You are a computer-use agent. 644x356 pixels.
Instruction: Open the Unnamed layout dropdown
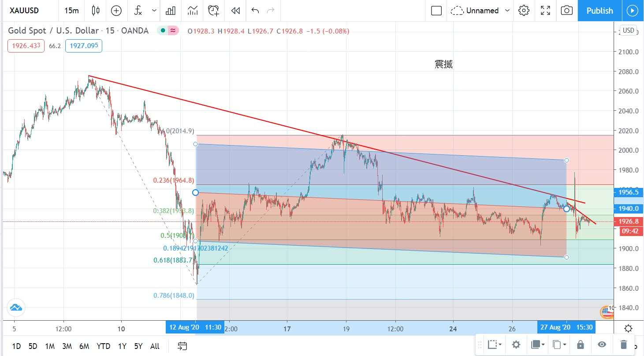tap(507, 11)
